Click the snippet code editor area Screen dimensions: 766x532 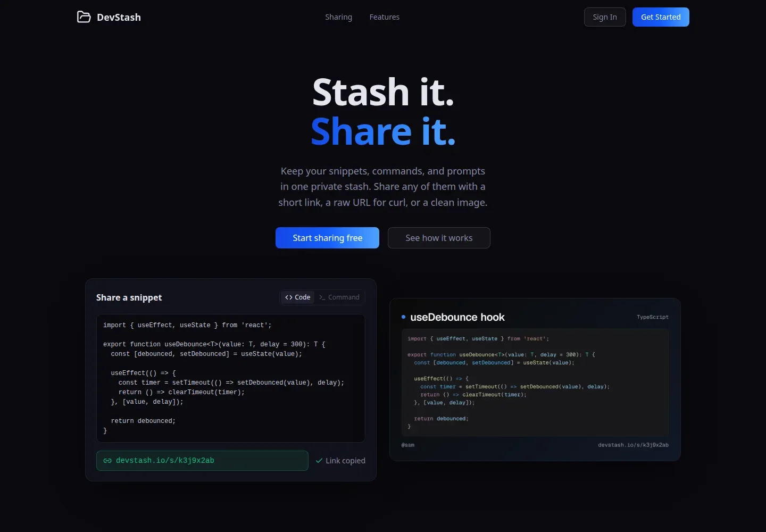point(231,378)
